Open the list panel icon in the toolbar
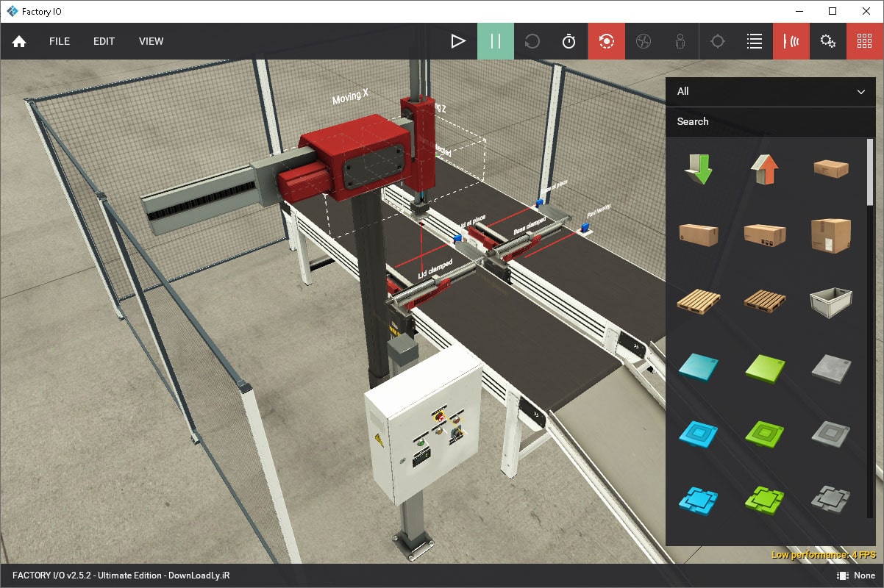 click(755, 41)
